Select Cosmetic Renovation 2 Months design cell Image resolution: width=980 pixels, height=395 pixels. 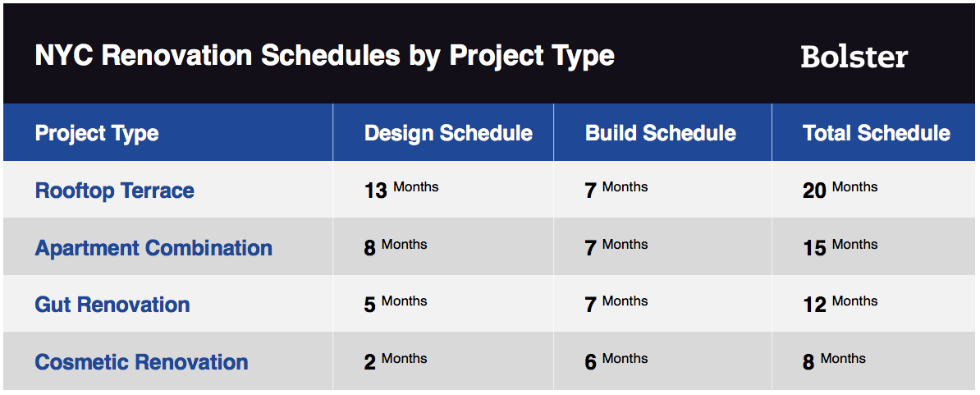(x=443, y=361)
